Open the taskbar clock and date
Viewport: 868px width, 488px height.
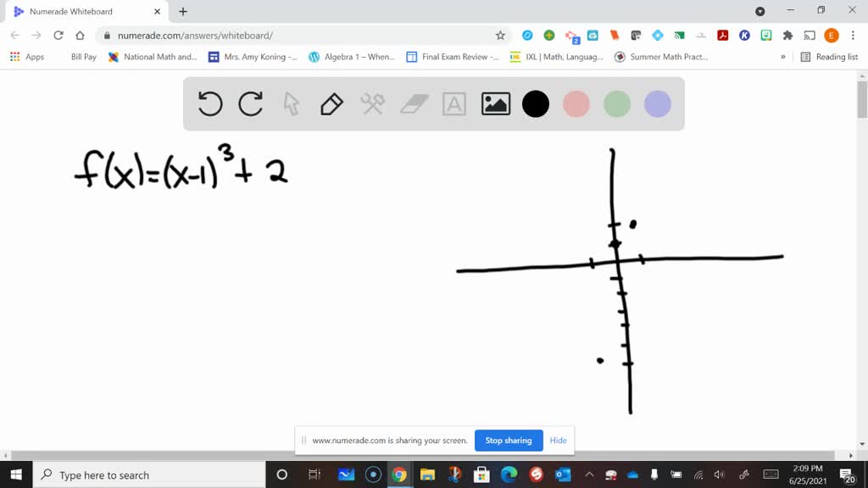click(x=808, y=474)
